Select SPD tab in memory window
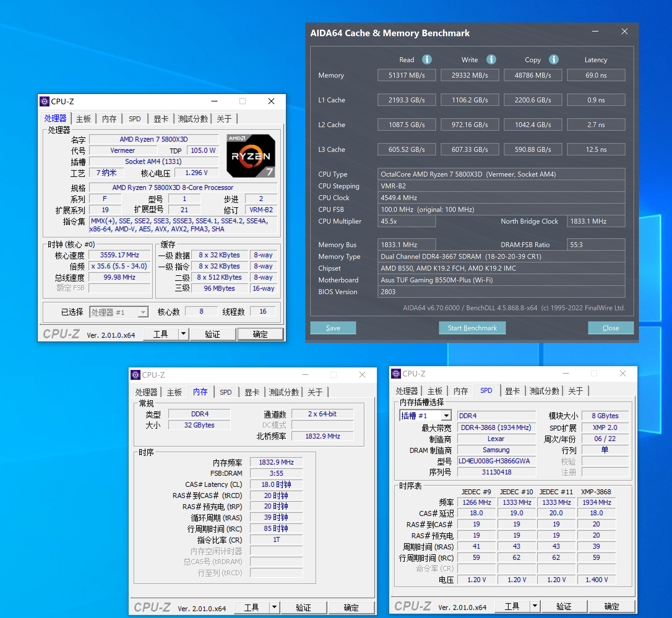Viewport: 672px width, 618px height. click(x=226, y=392)
